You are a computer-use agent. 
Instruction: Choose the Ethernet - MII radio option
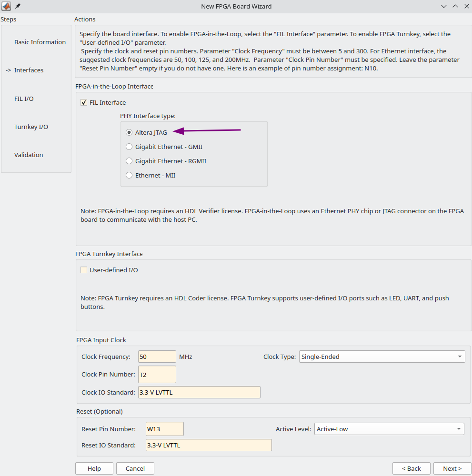[129, 175]
